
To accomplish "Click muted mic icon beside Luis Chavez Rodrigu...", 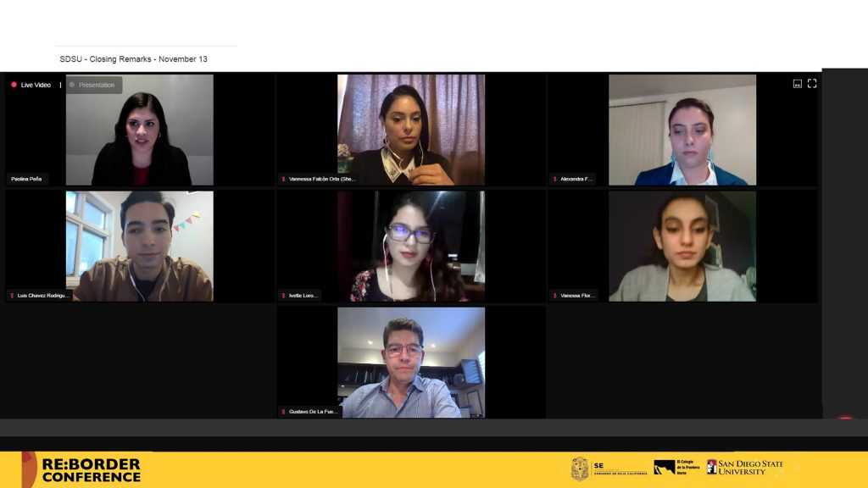I will click(x=12, y=296).
